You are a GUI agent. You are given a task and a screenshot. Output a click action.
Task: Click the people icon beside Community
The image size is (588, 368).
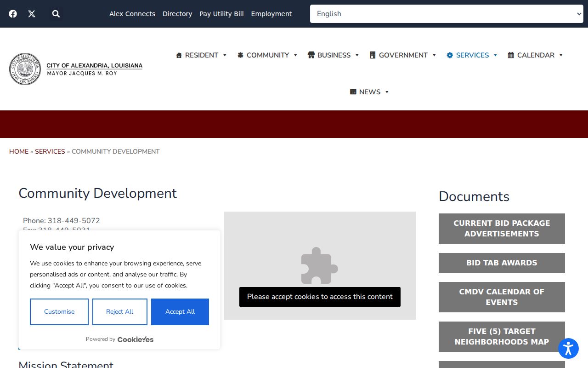(240, 55)
